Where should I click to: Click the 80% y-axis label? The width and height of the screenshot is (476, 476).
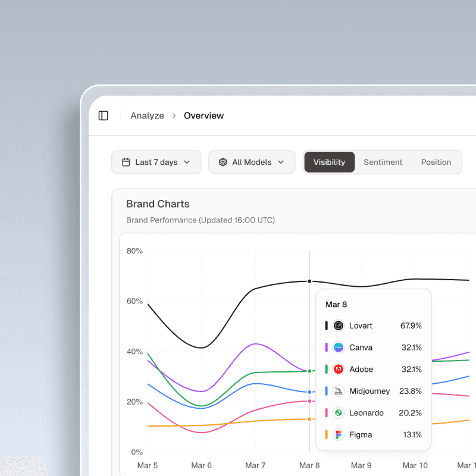134,251
